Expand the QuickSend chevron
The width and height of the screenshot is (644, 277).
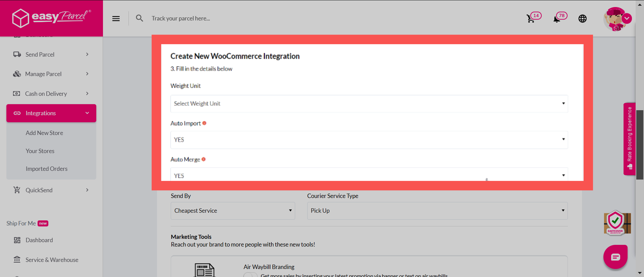coord(87,190)
